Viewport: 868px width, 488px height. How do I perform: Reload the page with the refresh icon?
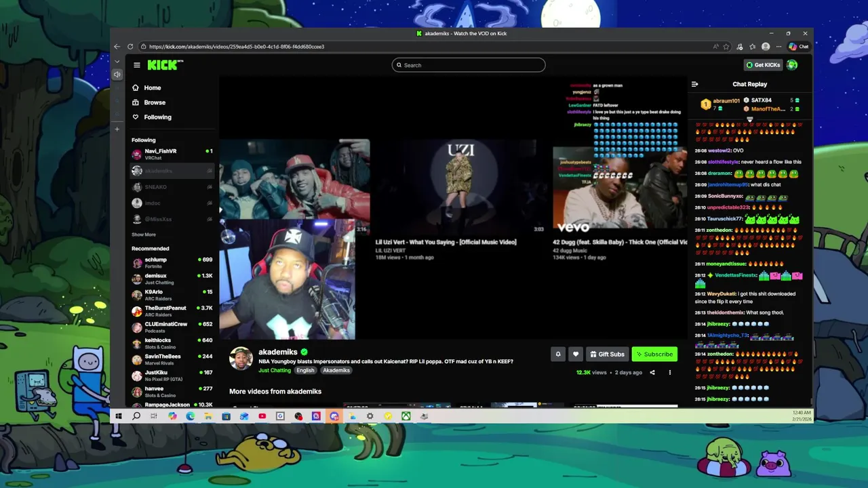coord(131,47)
